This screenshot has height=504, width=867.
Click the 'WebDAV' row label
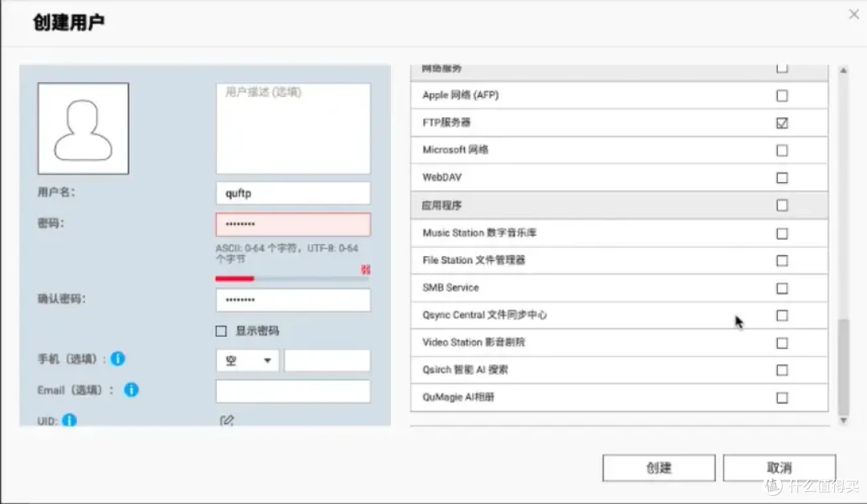tap(442, 177)
